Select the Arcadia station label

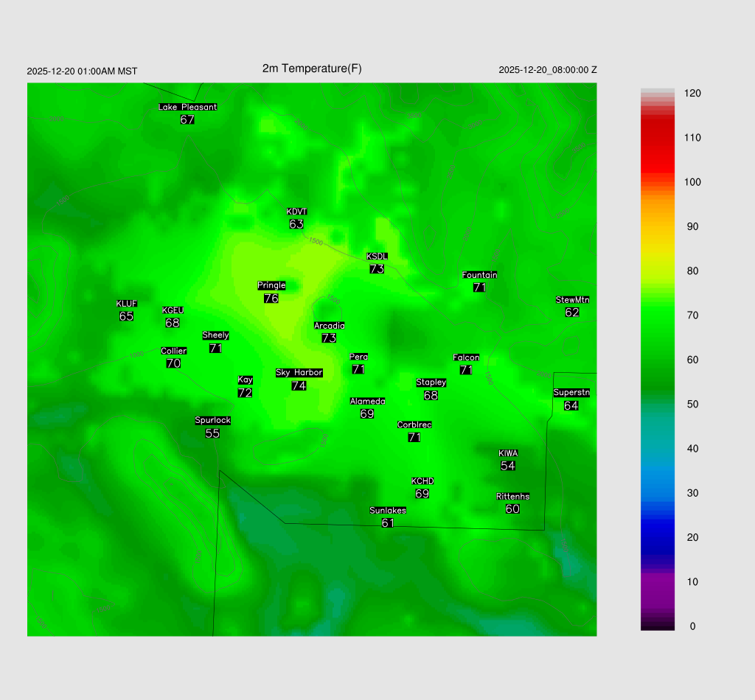pos(329,326)
